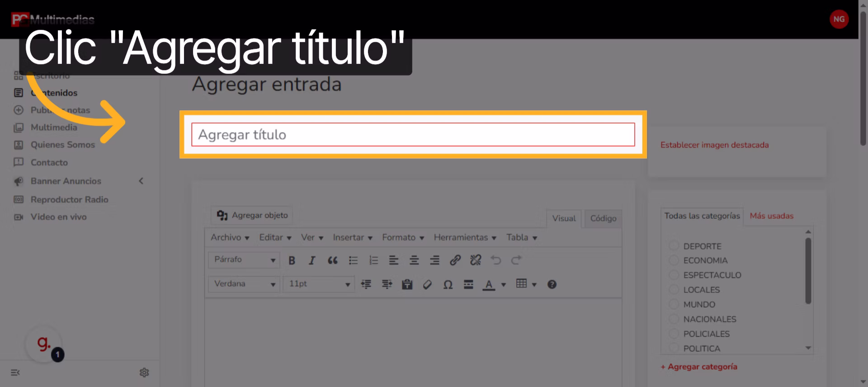The image size is (868, 387).
Task: Open the 11pt font size dropdown
Action: [319, 284]
